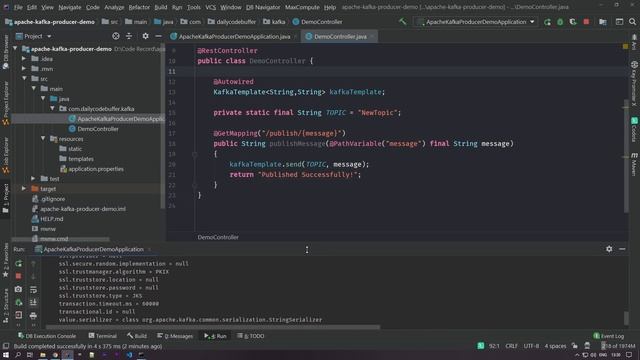
Task: Open the Event Log
Action: point(609,336)
